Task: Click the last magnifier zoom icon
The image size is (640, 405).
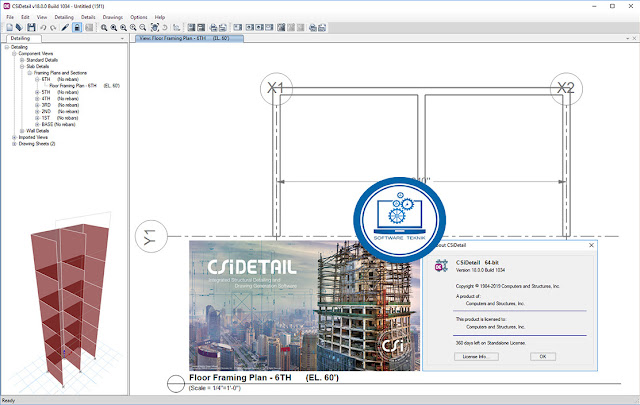Action: [142, 28]
